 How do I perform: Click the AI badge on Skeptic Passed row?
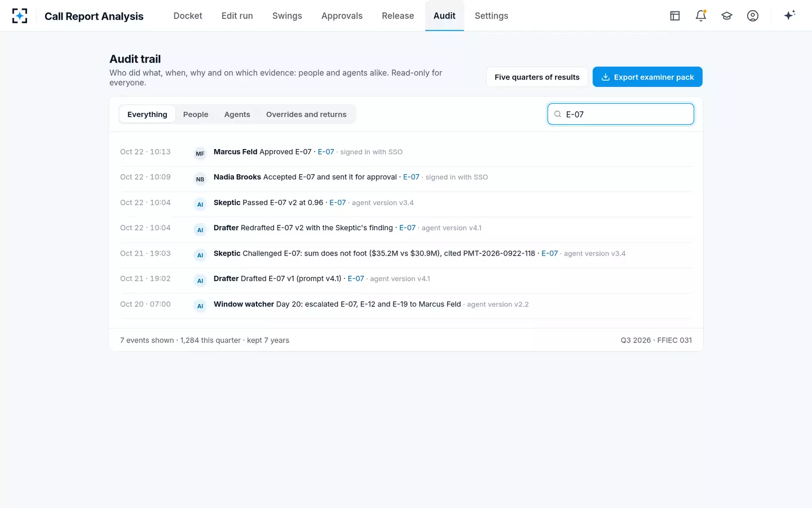click(x=200, y=204)
